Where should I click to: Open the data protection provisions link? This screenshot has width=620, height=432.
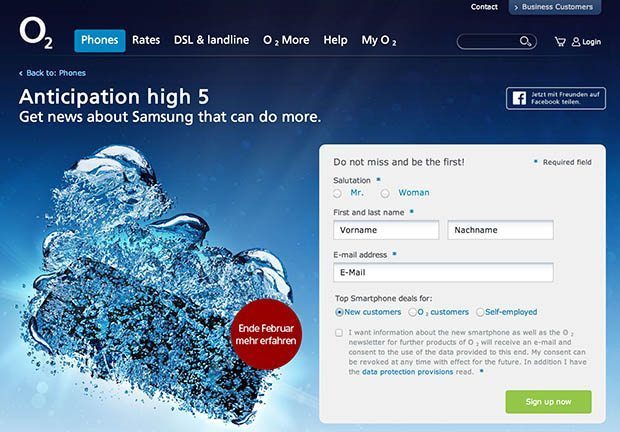coord(407,372)
